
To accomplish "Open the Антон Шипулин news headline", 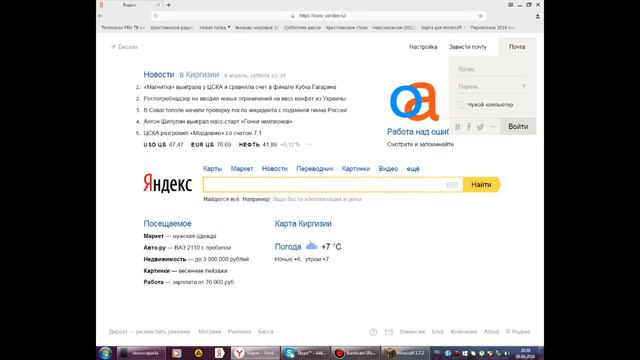I will pos(218,122).
